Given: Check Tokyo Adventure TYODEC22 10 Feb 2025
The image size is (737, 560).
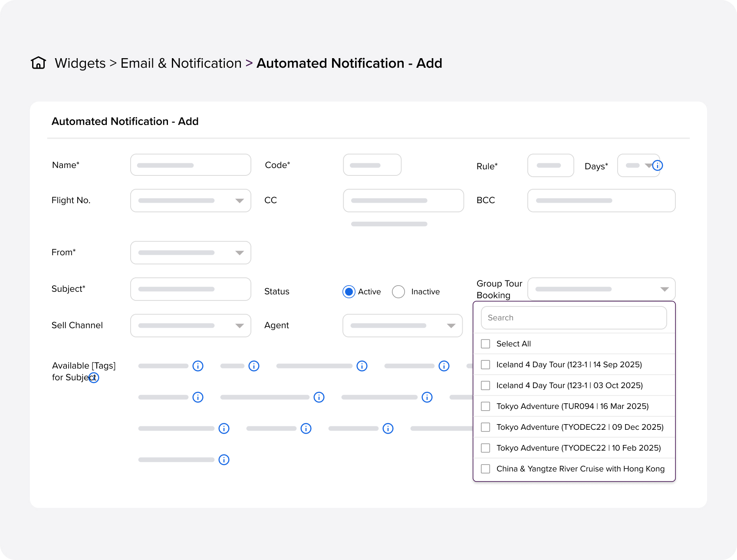Looking at the screenshot, I should click(486, 448).
